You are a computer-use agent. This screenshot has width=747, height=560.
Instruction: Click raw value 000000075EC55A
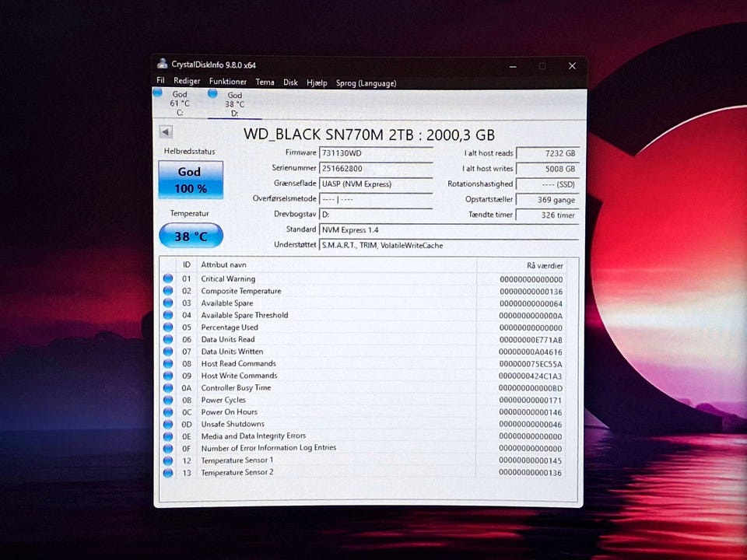531,364
